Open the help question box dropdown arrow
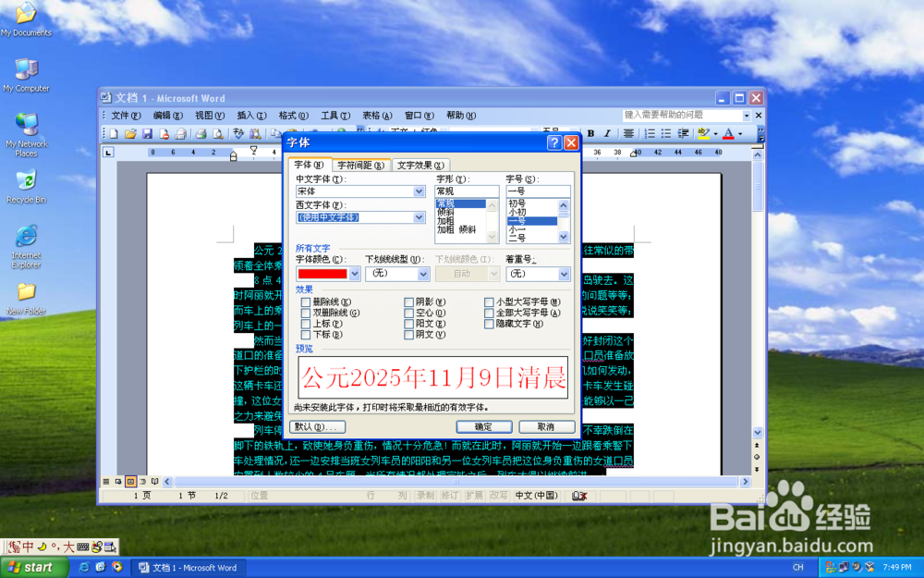 point(746,116)
